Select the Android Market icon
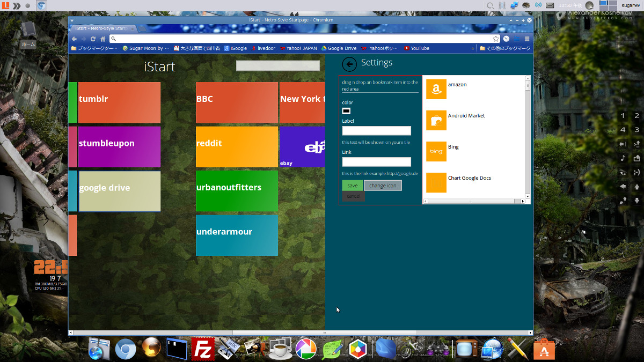Viewport: 644px width, 362px height. tap(436, 120)
